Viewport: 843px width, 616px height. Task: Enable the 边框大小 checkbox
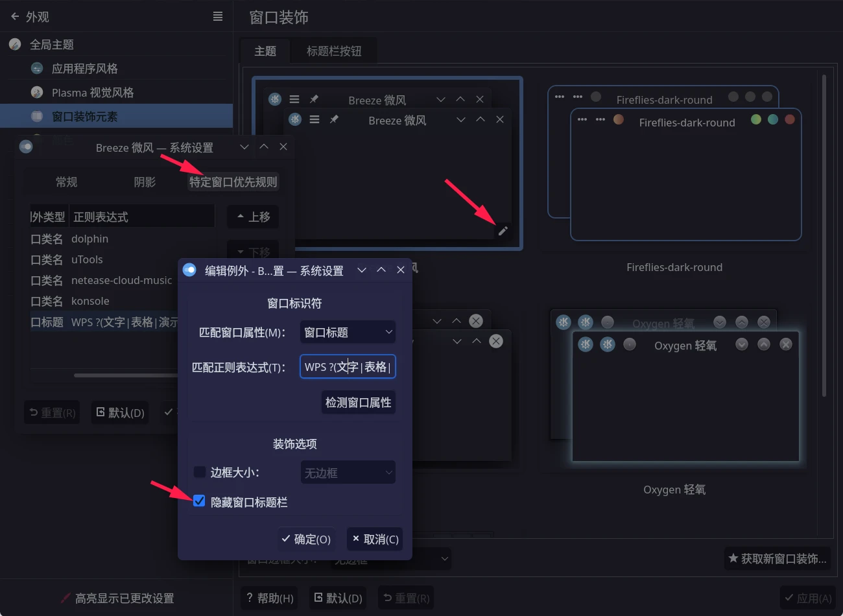click(x=200, y=472)
